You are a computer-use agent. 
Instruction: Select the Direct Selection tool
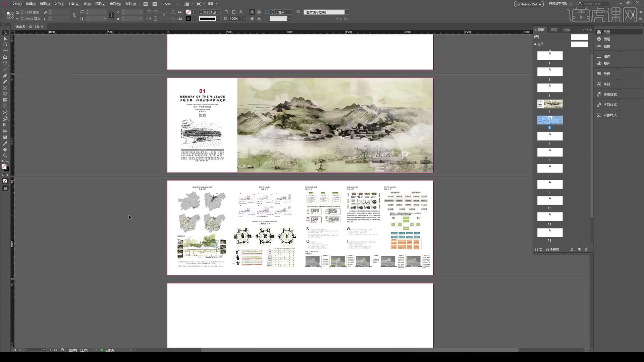click(x=5, y=39)
